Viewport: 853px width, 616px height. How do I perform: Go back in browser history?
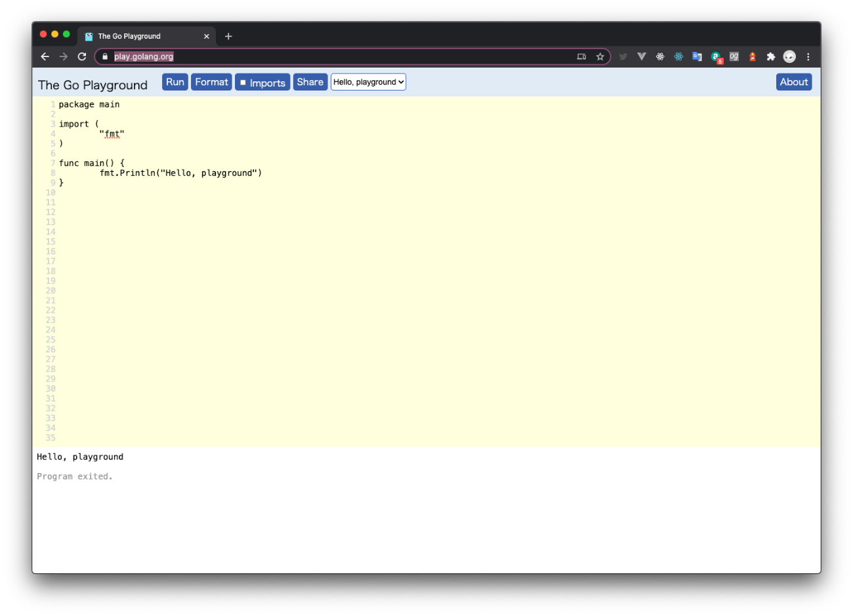click(x=45, y=56)
